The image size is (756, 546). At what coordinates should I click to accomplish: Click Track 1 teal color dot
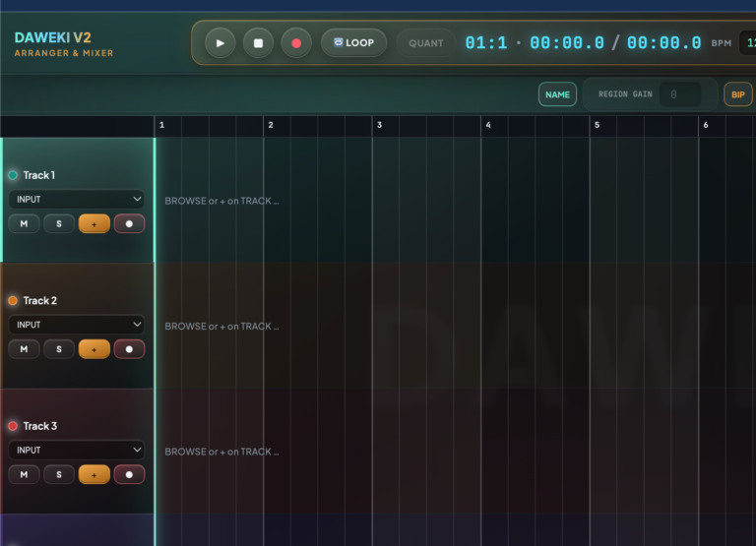13,175
